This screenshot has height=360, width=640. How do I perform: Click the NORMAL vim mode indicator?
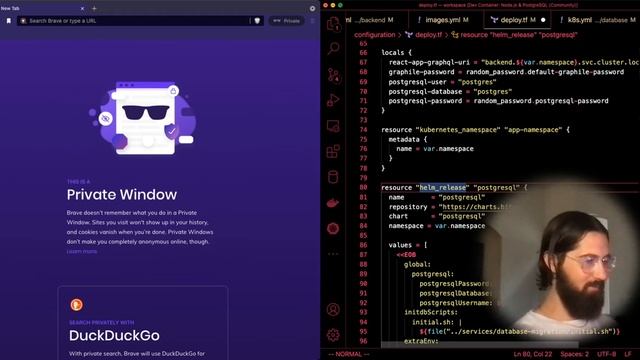(348, 354)
